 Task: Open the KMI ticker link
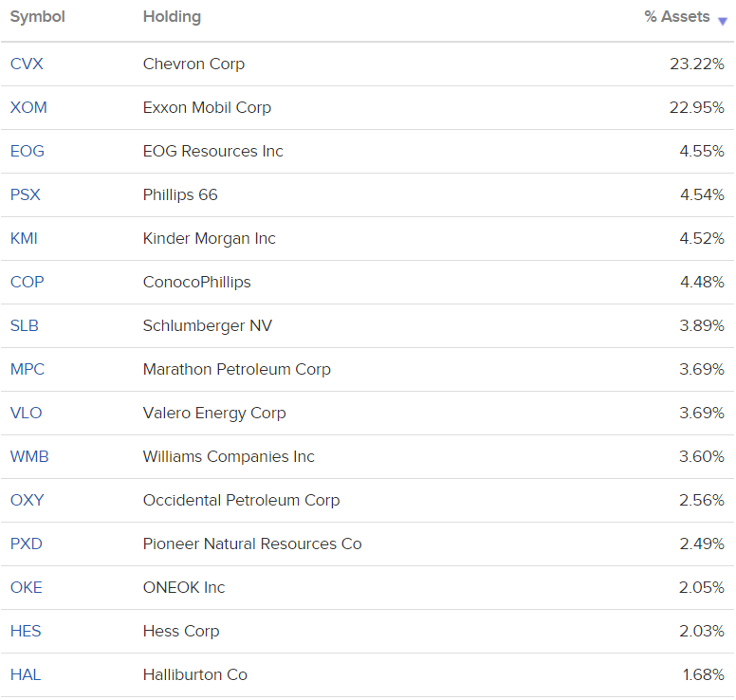tap(24, 238)
